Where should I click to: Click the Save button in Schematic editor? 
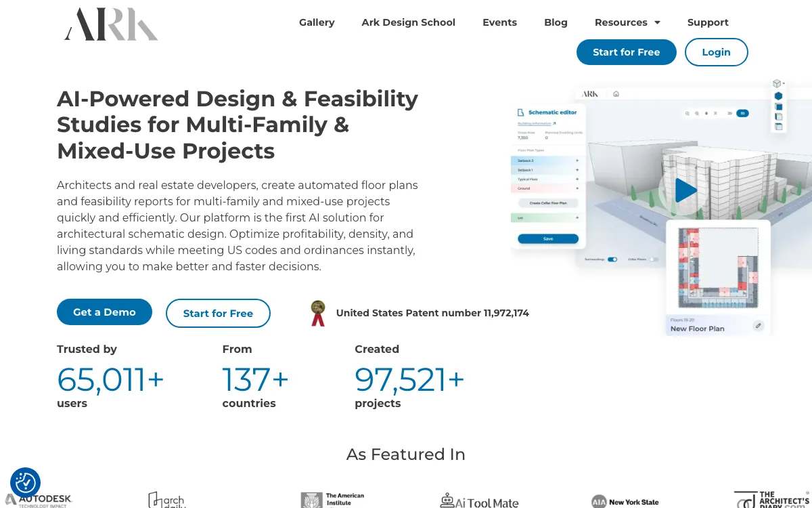548,238
